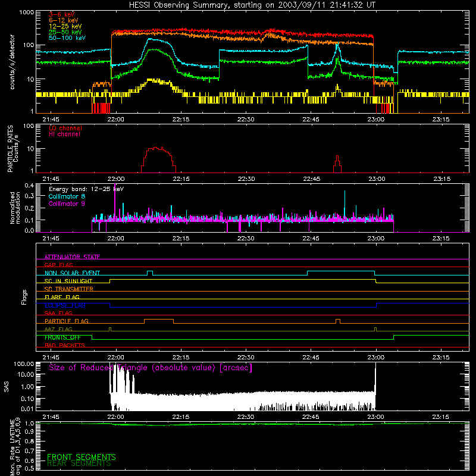This screenshot has height=476, width=476.
Task: Click the FRONT SEGMENTS legend label
Action: pyautogui.click(x=82, y=457)
